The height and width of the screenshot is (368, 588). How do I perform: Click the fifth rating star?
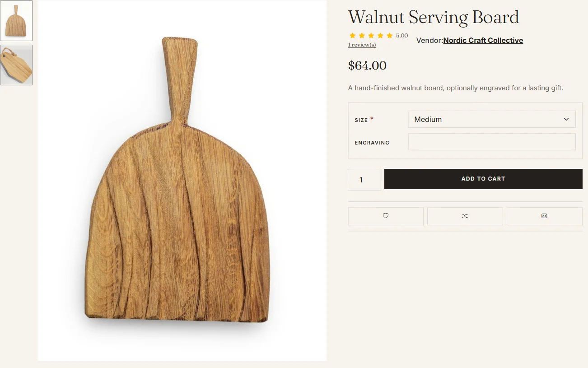389,36
